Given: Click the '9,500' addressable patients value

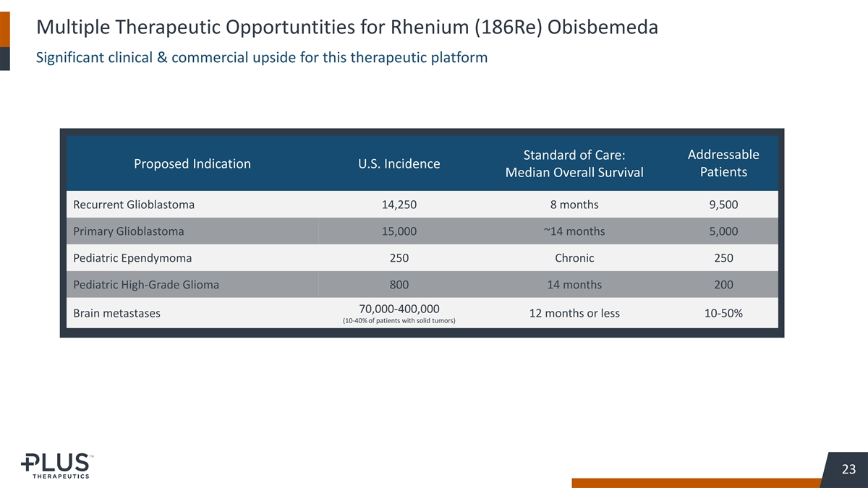Looking at the screenshot, I should pos(723,205).
